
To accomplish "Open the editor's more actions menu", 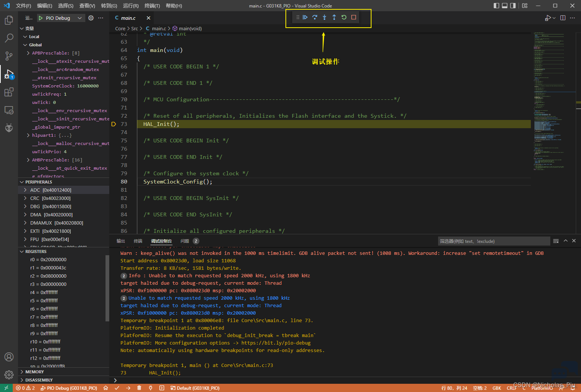I will [572, 18].
